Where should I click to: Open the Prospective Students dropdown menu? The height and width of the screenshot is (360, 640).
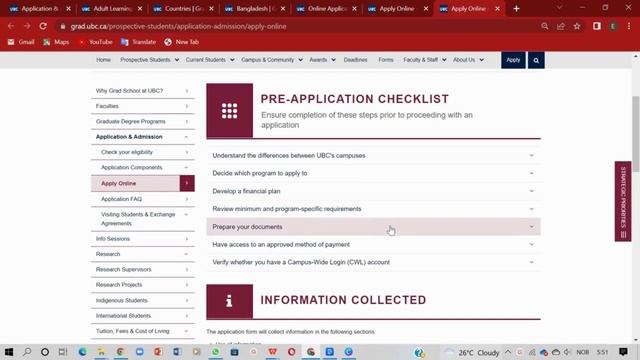pyautogui.click(x=149, y=60)
